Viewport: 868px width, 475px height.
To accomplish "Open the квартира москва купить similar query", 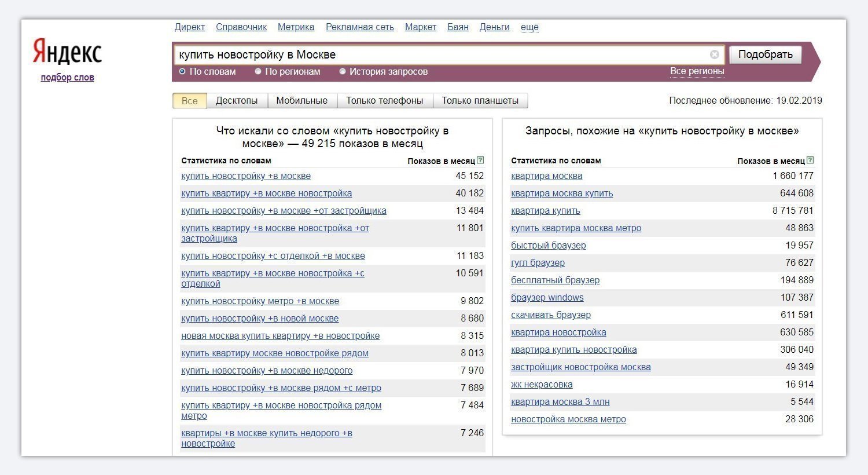I will click(562, 193).
